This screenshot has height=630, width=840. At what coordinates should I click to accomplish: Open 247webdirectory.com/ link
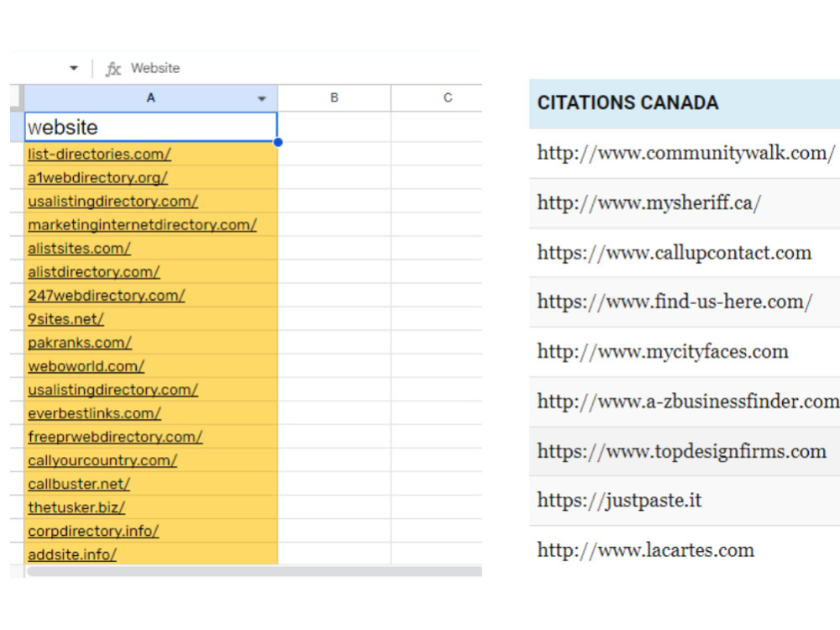coord(106,296)
